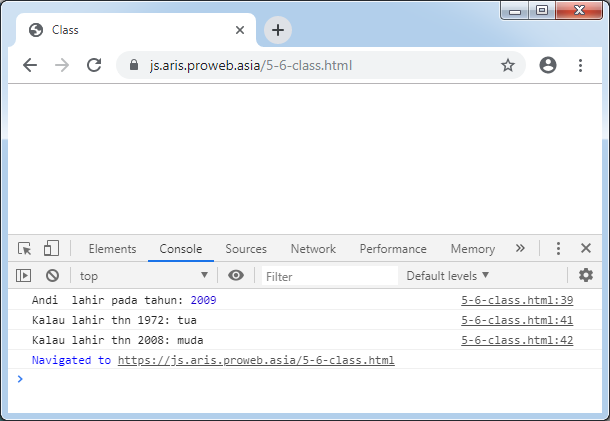
Task: Switch to the Sources tab
Action: pos(246,249)
